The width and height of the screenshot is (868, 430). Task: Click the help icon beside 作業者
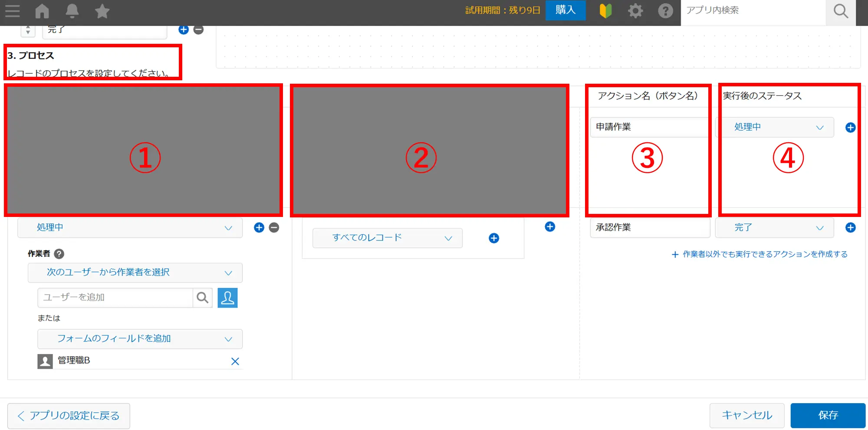(x=59, y=254)
